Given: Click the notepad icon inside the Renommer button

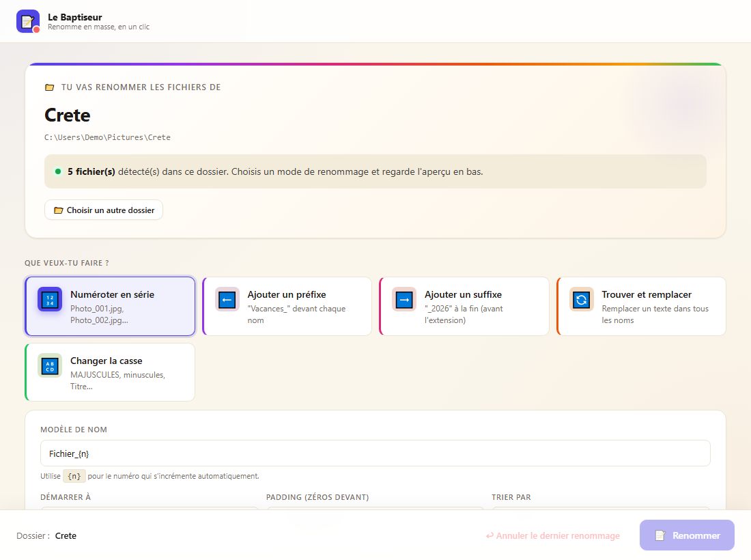Looking at the screenshot, I should [x=660, y=535].
